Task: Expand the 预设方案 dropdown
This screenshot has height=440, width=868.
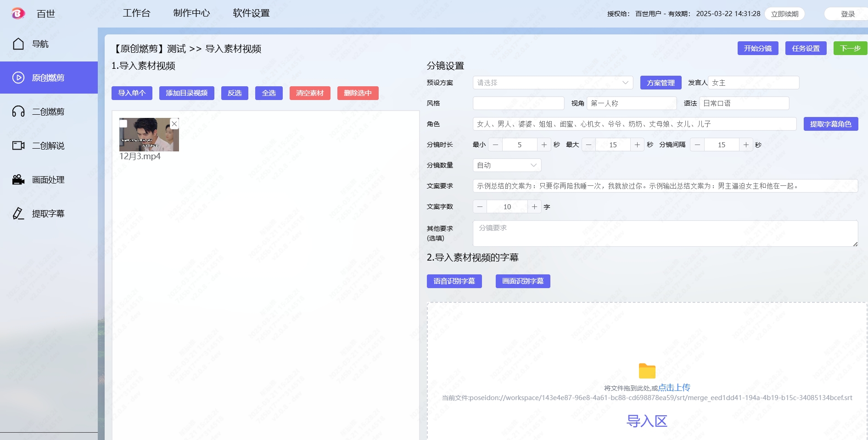Action: [x=553, y=83]
